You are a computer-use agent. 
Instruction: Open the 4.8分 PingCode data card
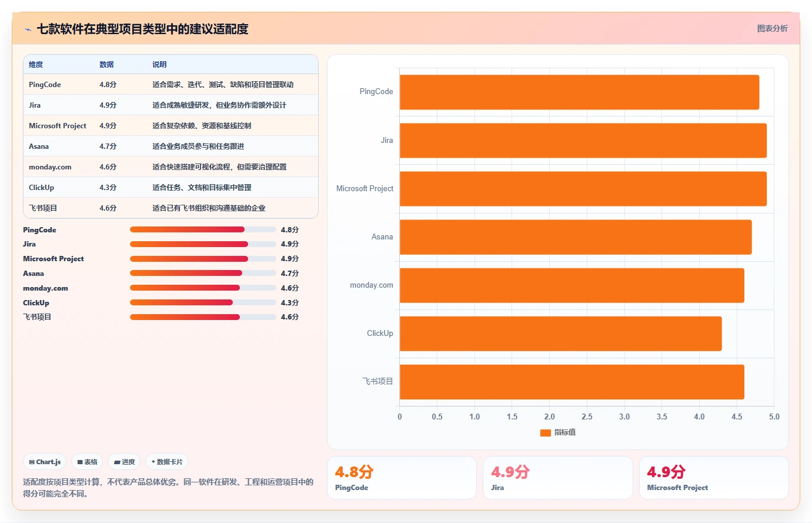click(x=402, y=478)
